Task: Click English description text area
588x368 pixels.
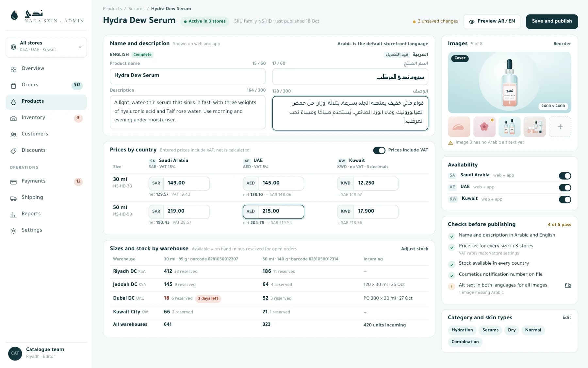Action: click(188, 112)
